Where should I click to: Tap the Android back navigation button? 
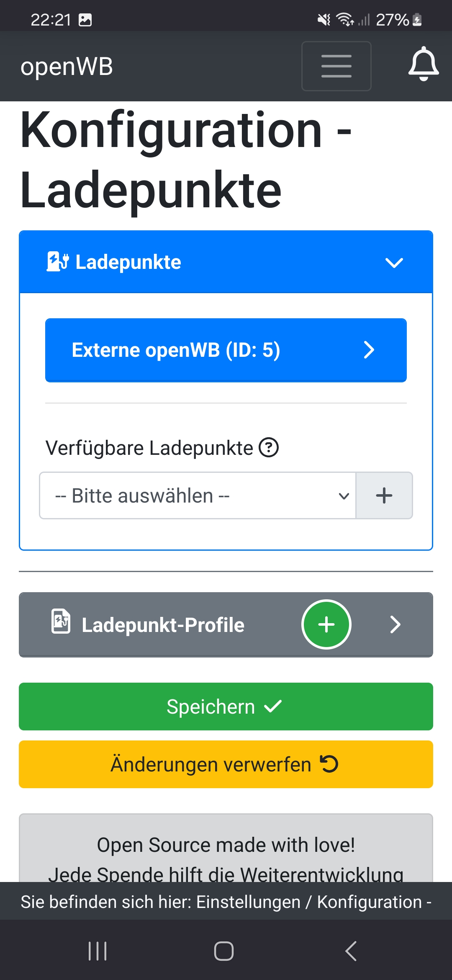pyautogui.click(x=351, y=951)
